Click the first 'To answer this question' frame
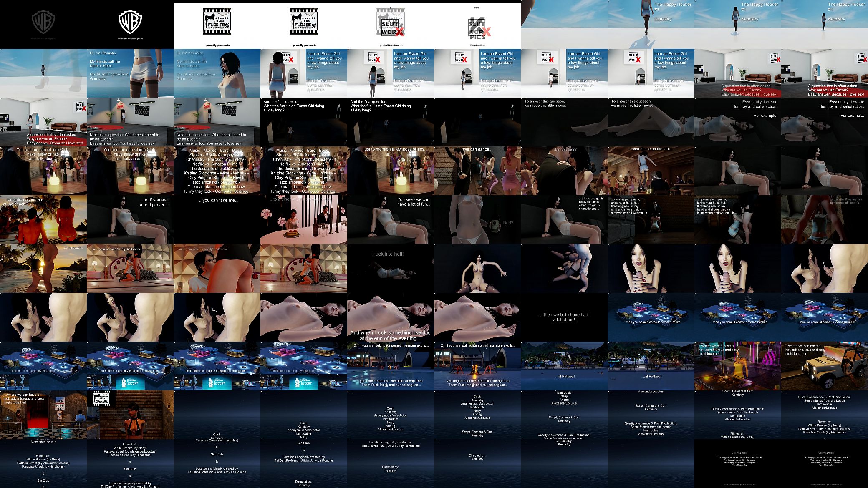868x488 pixels. 564,122
